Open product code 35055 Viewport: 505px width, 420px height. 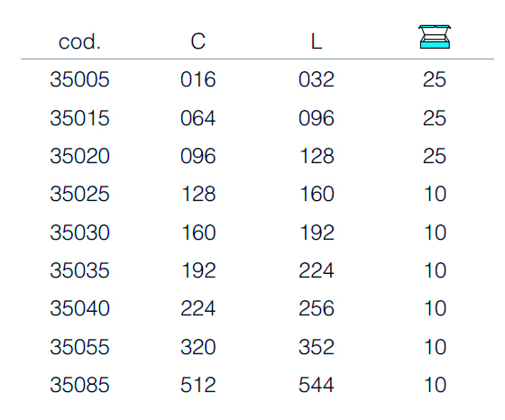coord(79,347)
